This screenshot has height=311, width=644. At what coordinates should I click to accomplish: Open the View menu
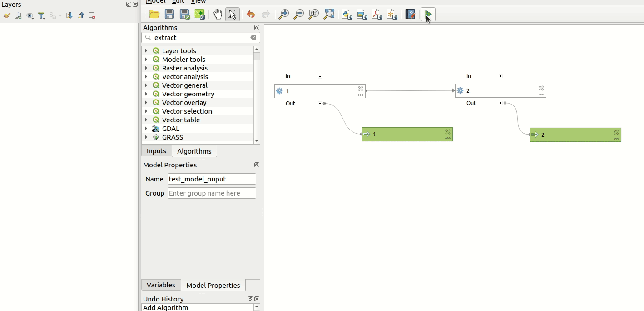198,2
